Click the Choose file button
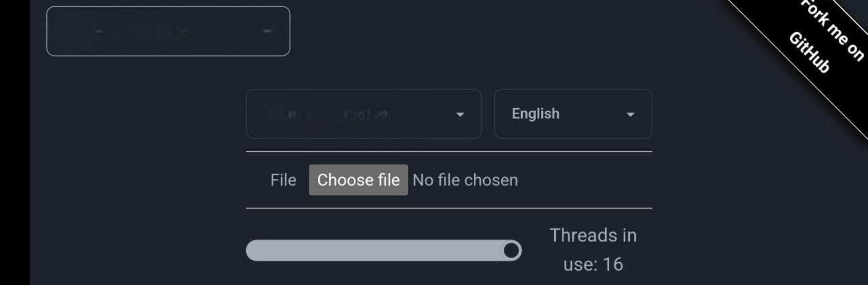The width and height of the screenshot is (868, 285). pyautogui.click(x=358, y=180)
